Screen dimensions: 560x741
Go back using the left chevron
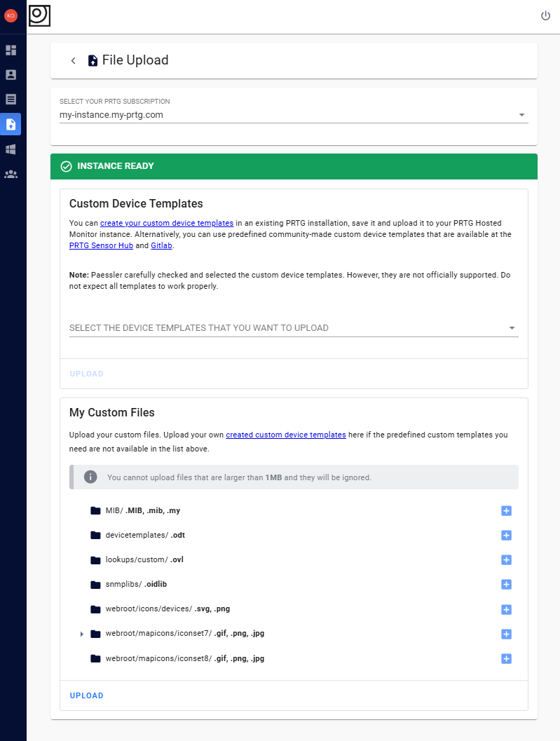[73, 61]
